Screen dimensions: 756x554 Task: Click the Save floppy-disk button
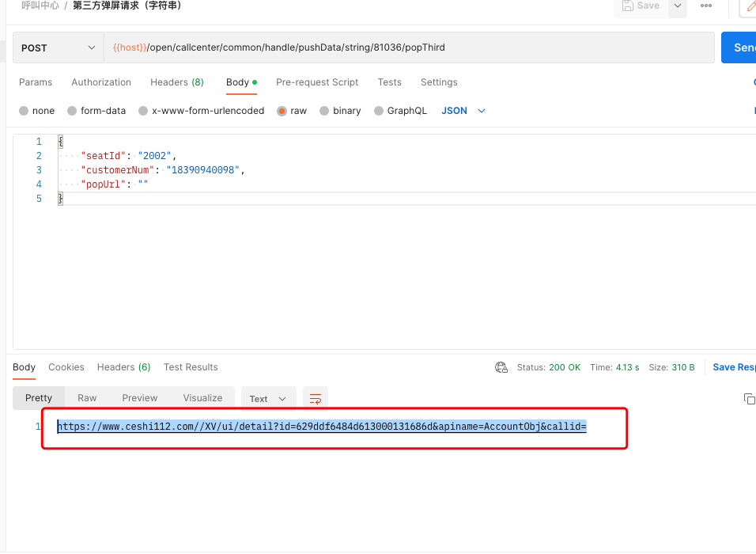tap(641, 6)
